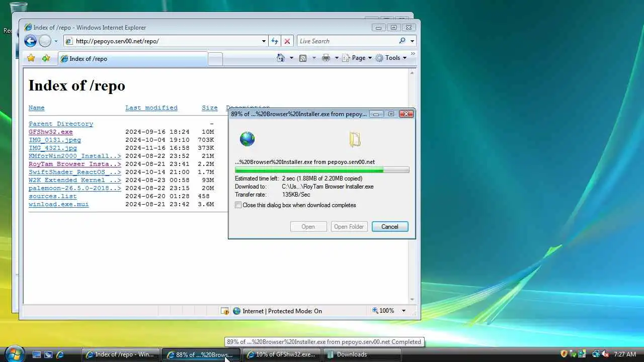Open the IMG_0131.jpeg link
The width and height of the screenshot is (644, 362).
(x=55, y=140)
